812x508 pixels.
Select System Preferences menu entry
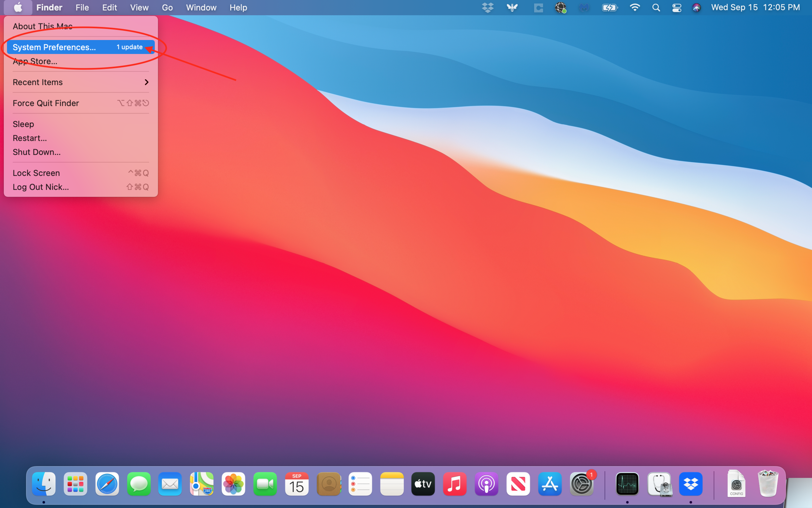coord(81,47)
